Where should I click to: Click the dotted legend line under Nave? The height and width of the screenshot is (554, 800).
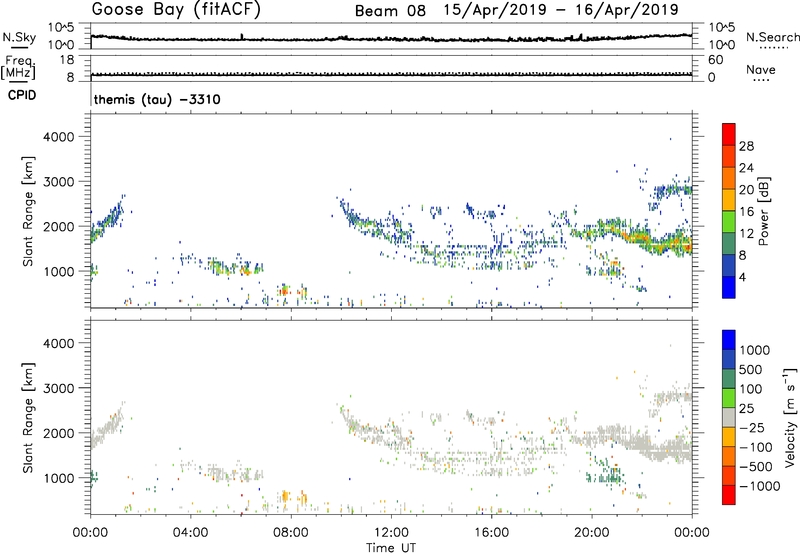761,81
